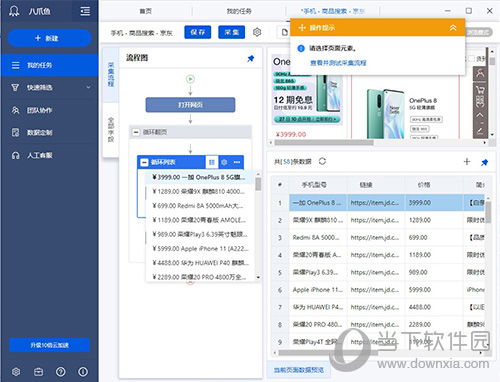Click the page document icon in toolbar
This screenshot has height=382, width=500.
(x=284, y=32)
